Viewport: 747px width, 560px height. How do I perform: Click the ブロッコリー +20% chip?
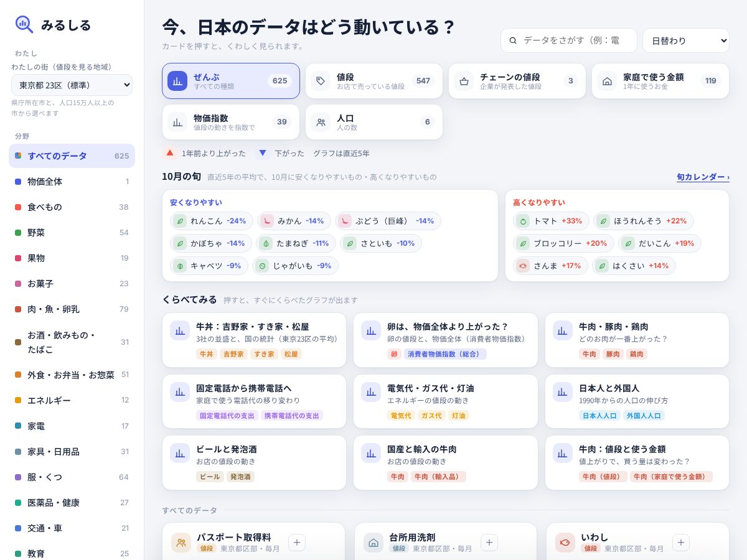563,243
